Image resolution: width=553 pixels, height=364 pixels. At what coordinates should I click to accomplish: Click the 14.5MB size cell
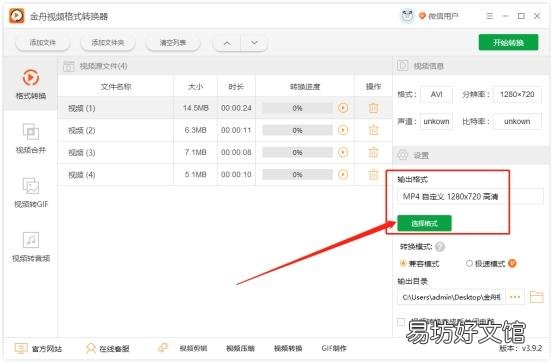click(196, 108)
